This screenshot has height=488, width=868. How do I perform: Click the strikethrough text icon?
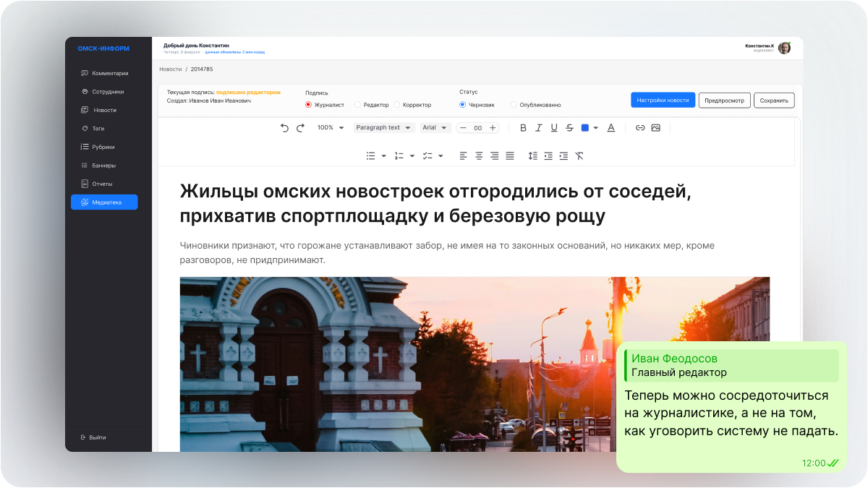coord(569,128)
